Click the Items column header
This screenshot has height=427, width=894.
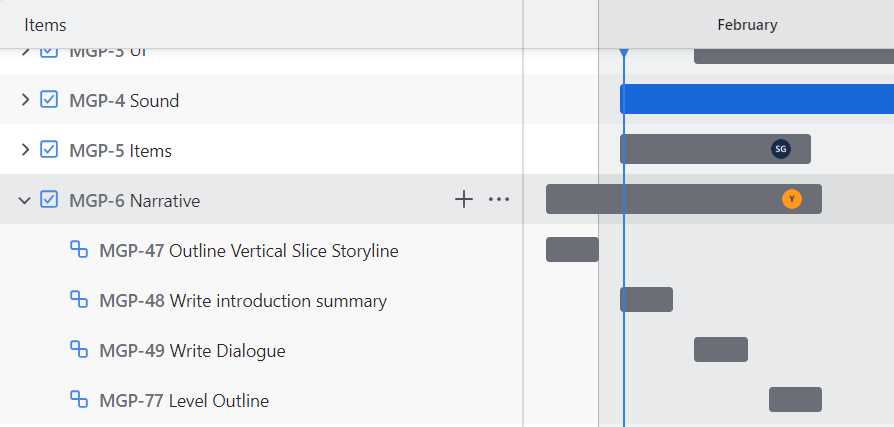45,25
